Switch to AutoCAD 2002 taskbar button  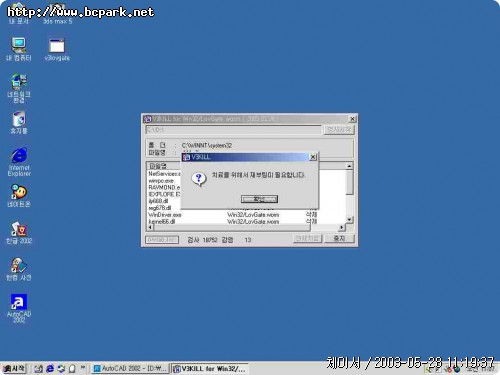coord(130,368)
